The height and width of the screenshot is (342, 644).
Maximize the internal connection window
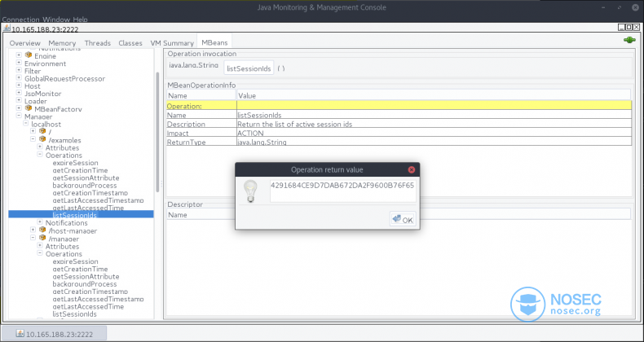point(629,28)
